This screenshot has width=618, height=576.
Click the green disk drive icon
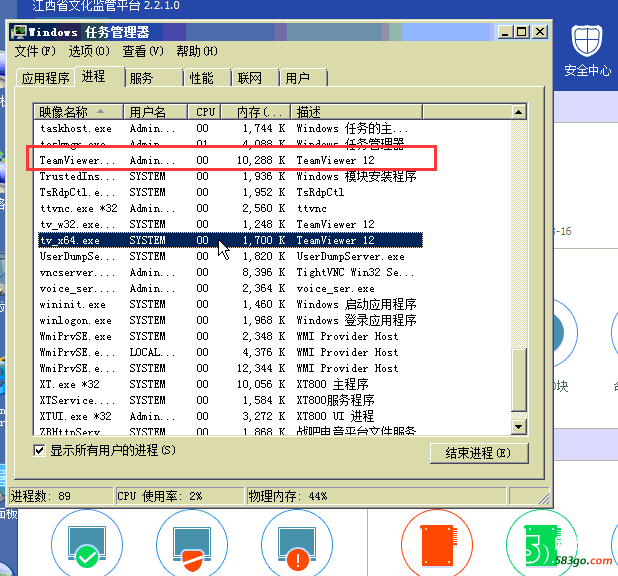542,546
